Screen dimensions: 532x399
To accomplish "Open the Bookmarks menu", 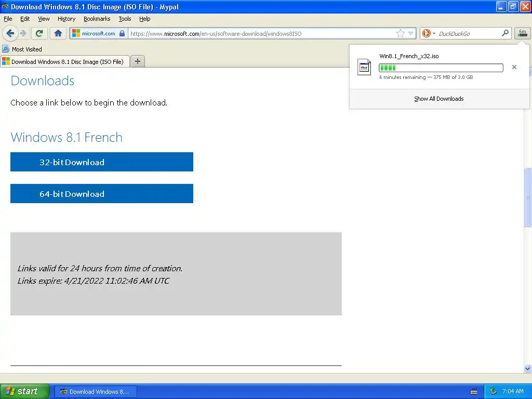I will (x=97, y=19).
